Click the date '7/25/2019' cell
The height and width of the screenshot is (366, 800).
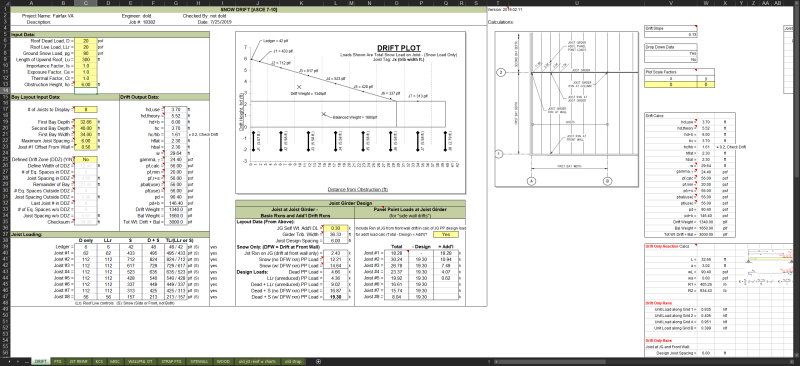click(221, 22)
